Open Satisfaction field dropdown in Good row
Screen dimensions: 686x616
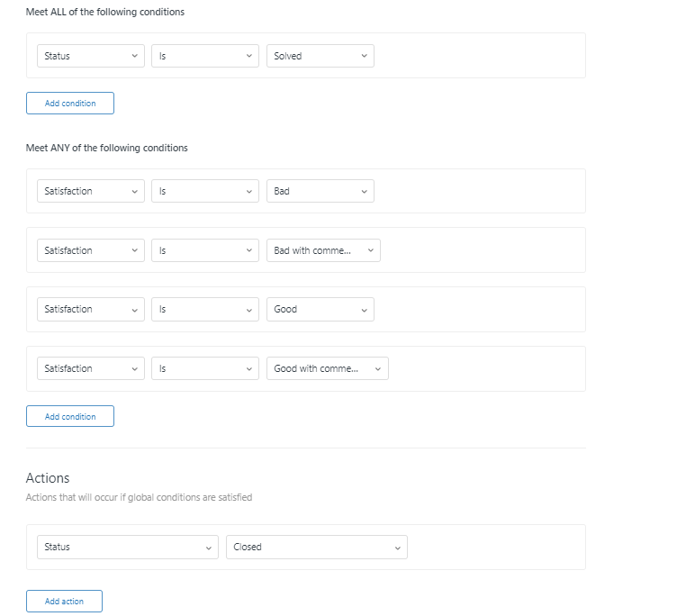(x=90, y=309)
